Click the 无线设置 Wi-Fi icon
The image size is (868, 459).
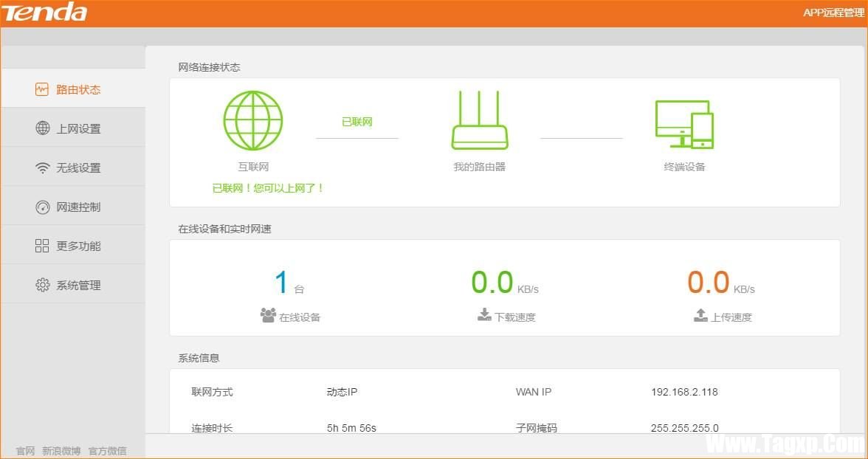click(x=43, y=168)
